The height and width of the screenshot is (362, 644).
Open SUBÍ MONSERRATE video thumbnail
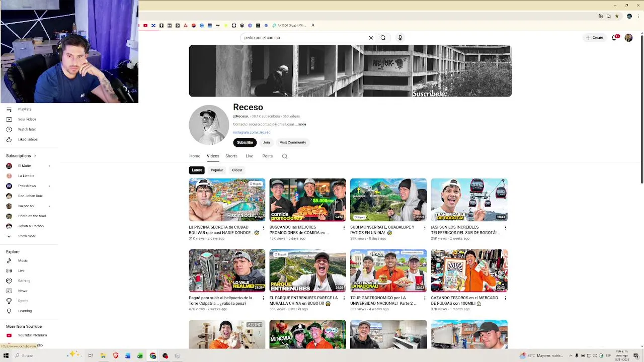[388, 200]
